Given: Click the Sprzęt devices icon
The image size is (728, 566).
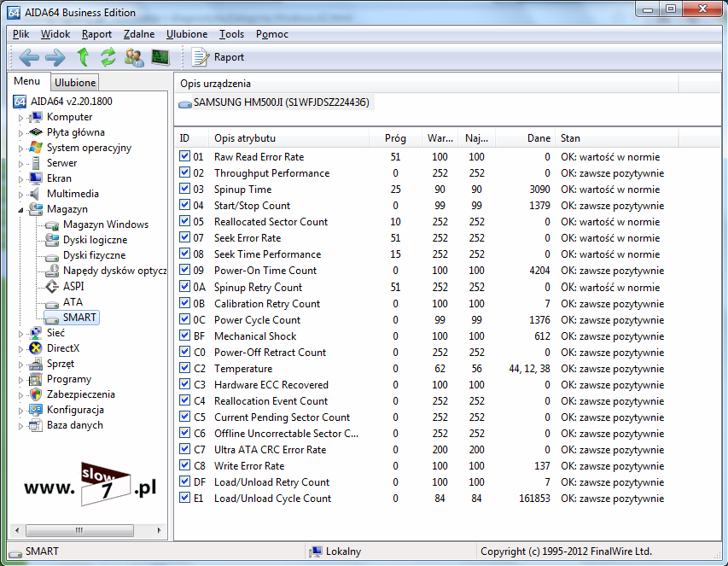Looking at the screenshot, I should [x=35, y=364].
